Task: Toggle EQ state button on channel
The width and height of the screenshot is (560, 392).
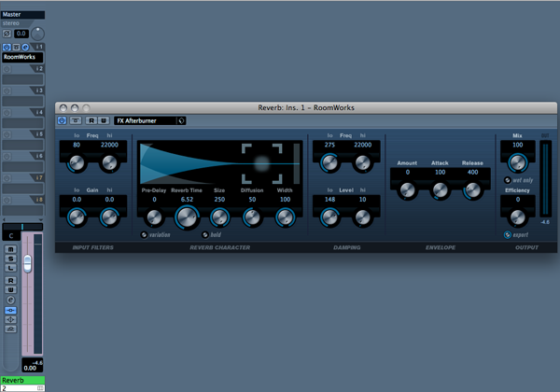Action: (x=10, y=319)
